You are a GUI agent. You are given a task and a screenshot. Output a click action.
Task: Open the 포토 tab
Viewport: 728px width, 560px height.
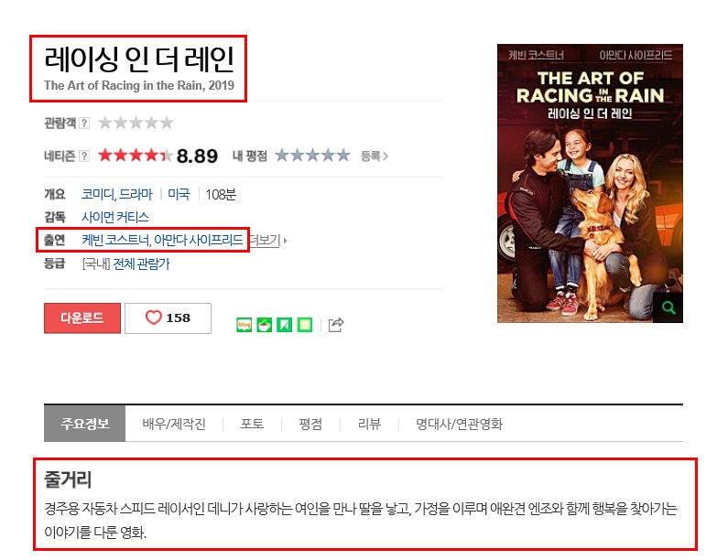(252, 424)
